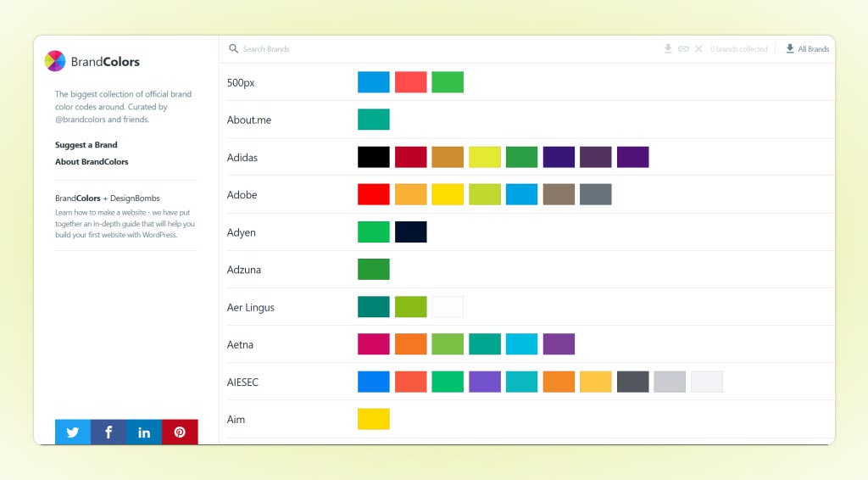Viewport: 868px width, 480px height.
Task: Copy the white Aer Lingus swatch
Action: click(x=448, y=307)
